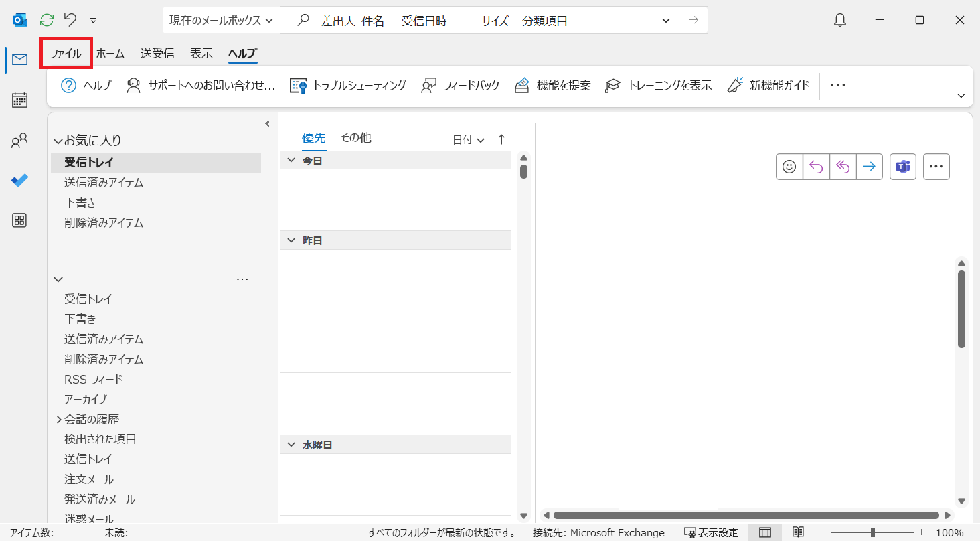Click the Send/Receive sync icon
Viewport: 980px width, 541px height.
[47, 20]
